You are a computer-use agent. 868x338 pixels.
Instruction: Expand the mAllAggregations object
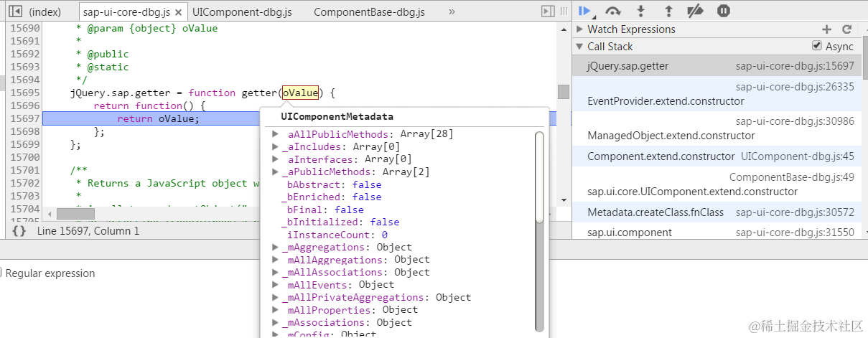276,260
